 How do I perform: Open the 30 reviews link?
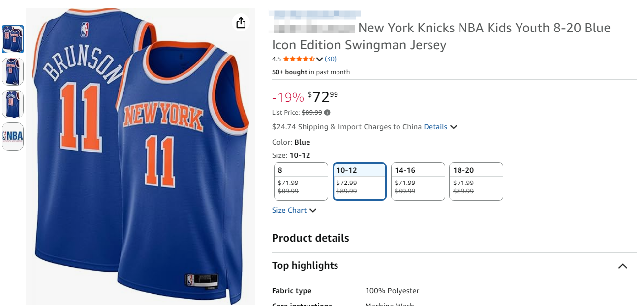[331, 59]
